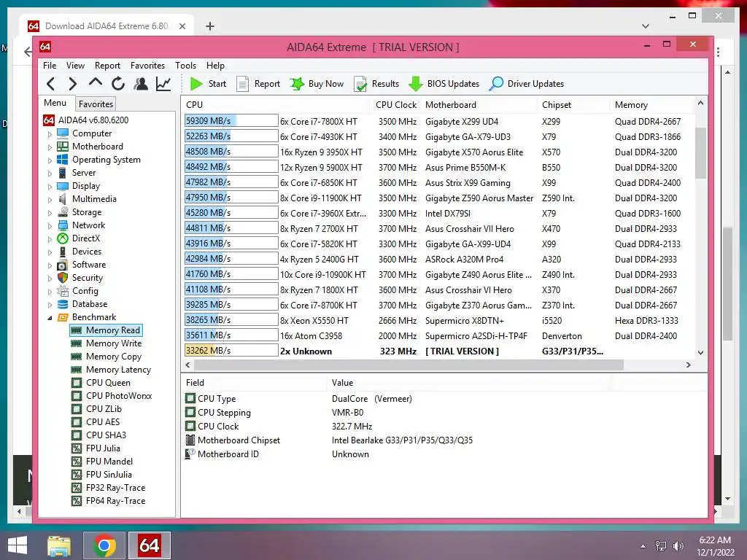Open the Report menu
The image size is (747, 560).
click(x=107, y=65)
